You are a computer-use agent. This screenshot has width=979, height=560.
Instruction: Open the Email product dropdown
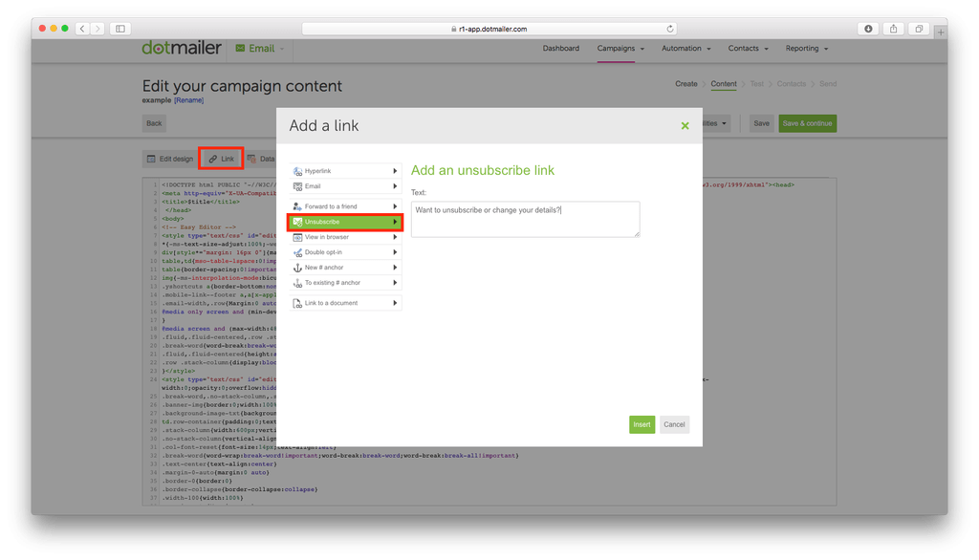(260, 48)
